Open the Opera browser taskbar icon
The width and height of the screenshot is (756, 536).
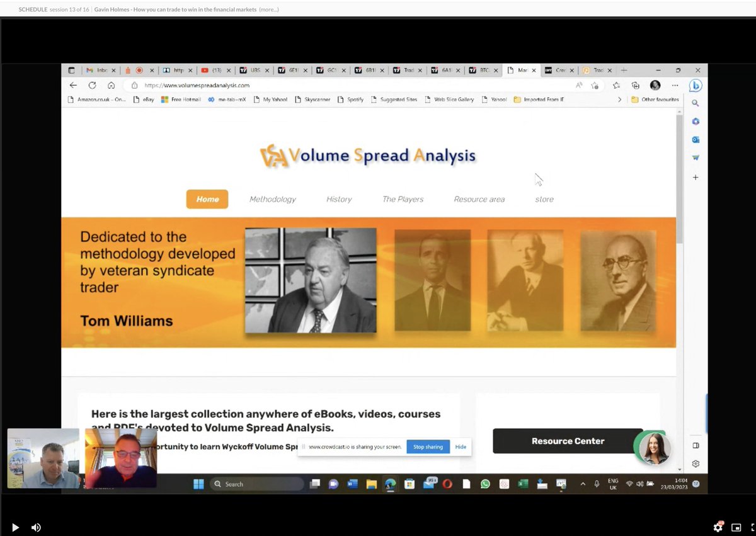(x=447, y=484)
